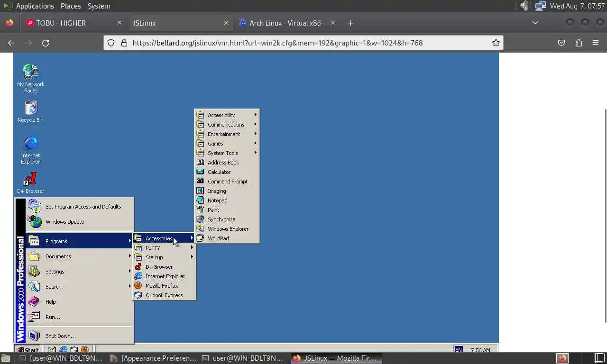Open the Firefox extensions icon
The image size is (607, 364).
(579, 43)
